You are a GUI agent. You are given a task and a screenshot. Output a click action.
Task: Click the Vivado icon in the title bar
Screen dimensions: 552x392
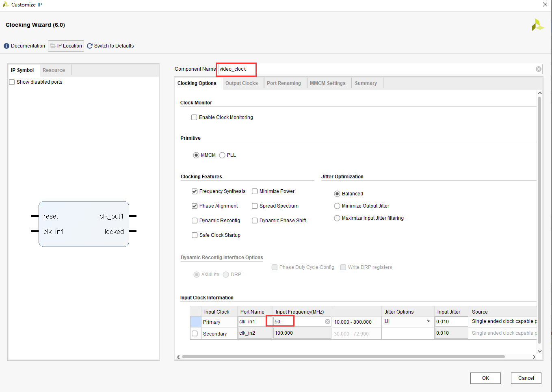click(x=6, y=4)
